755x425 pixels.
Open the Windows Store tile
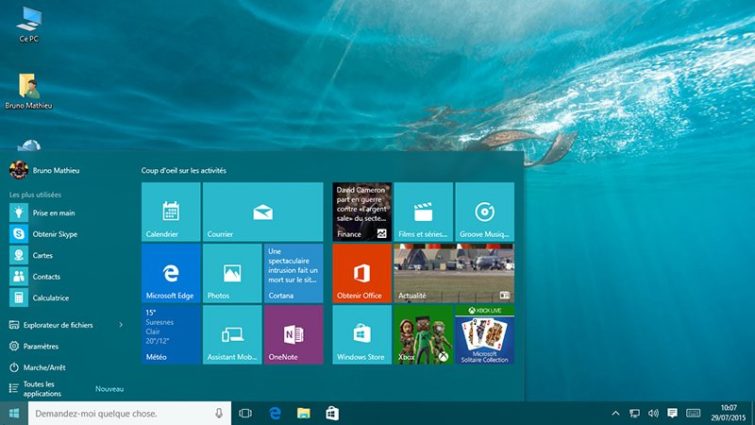(x=362, y=335)
